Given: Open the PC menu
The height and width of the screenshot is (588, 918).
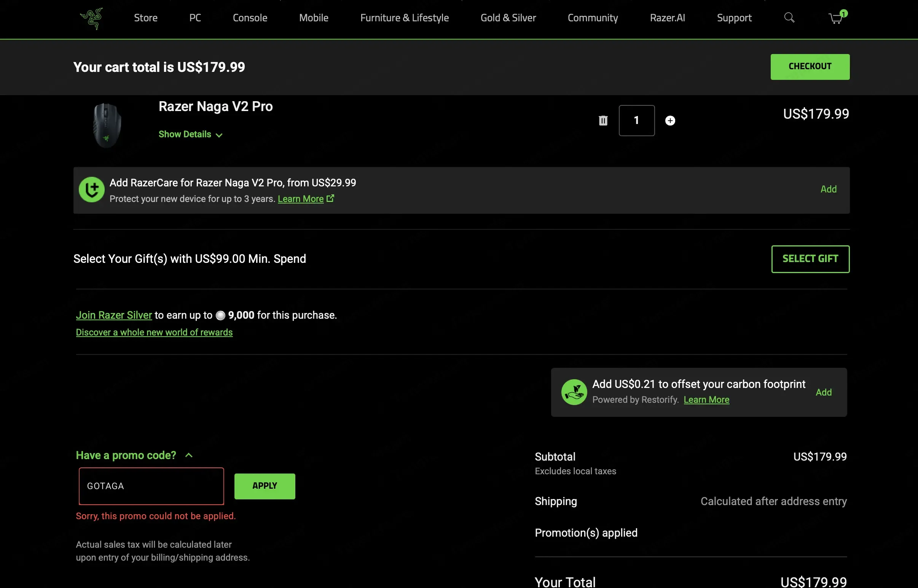Looking at the screenshot, I should [195, 18].
